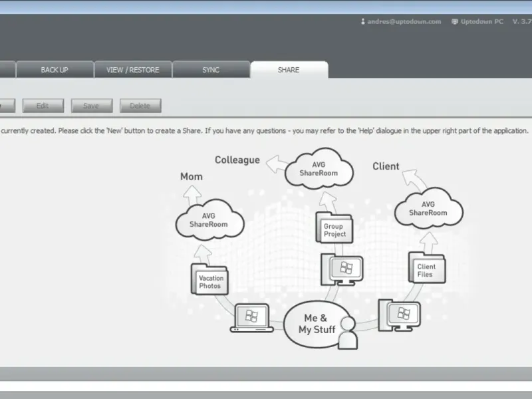Select the SHARE tab
The width and height of the screenshot is (532, 399).
click(x=289, y=70)
